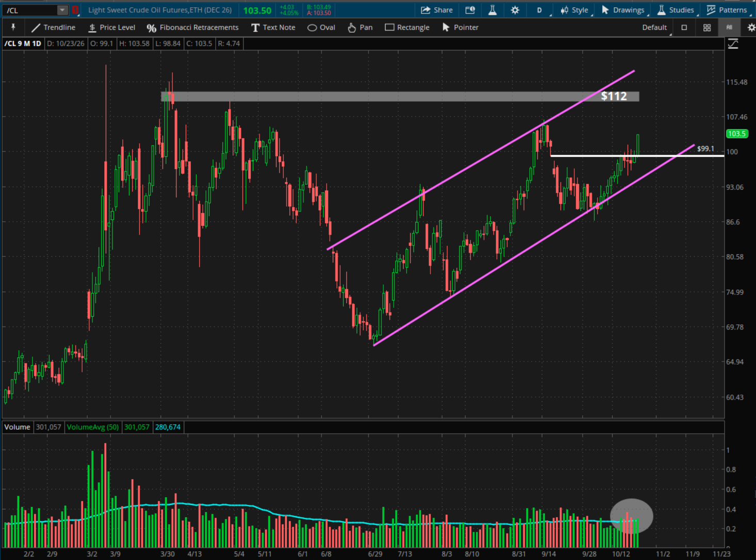Click the 103.50 last price display

point(257,10)
